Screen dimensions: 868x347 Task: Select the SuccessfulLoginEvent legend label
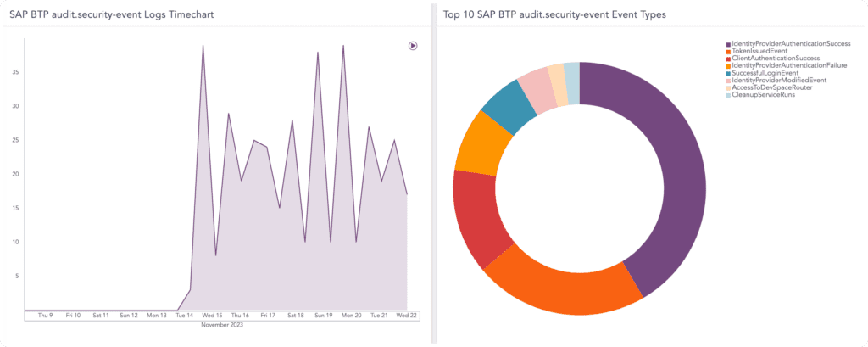click(x=766, y=73)
